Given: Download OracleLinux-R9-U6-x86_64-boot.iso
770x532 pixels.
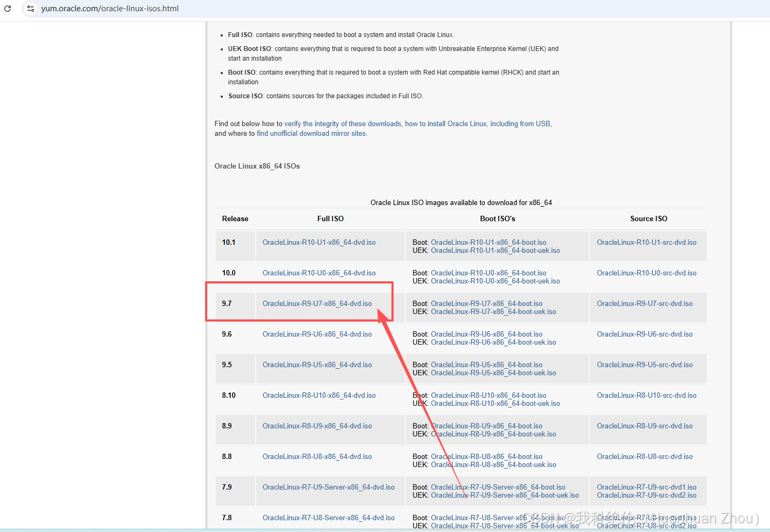Looking at the screenshot, I should click(486, 334).
